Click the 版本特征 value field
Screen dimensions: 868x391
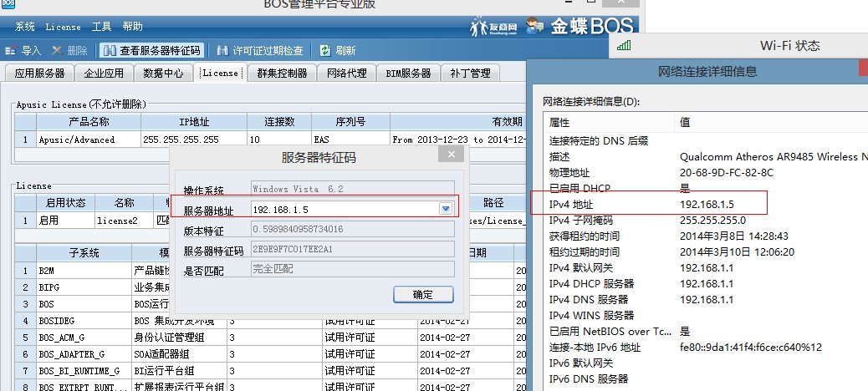[353, 228]
